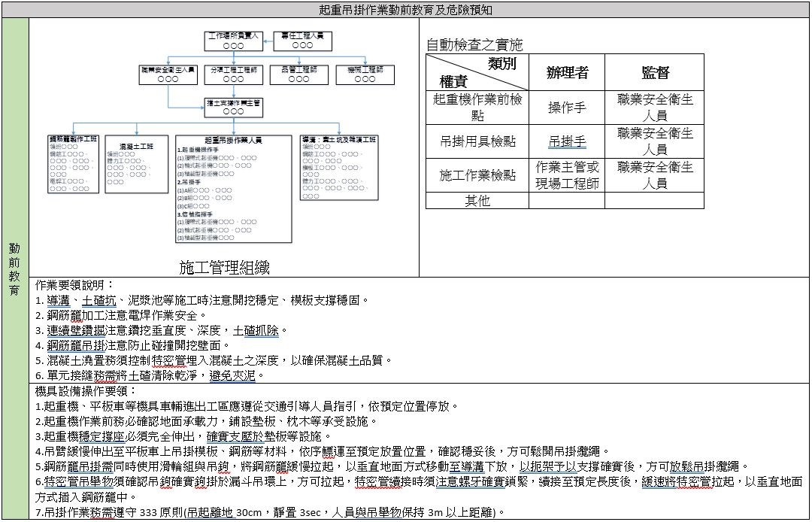
Task: Select the 專任工程人員 box in the chart
Action: [x=302, y=41]
